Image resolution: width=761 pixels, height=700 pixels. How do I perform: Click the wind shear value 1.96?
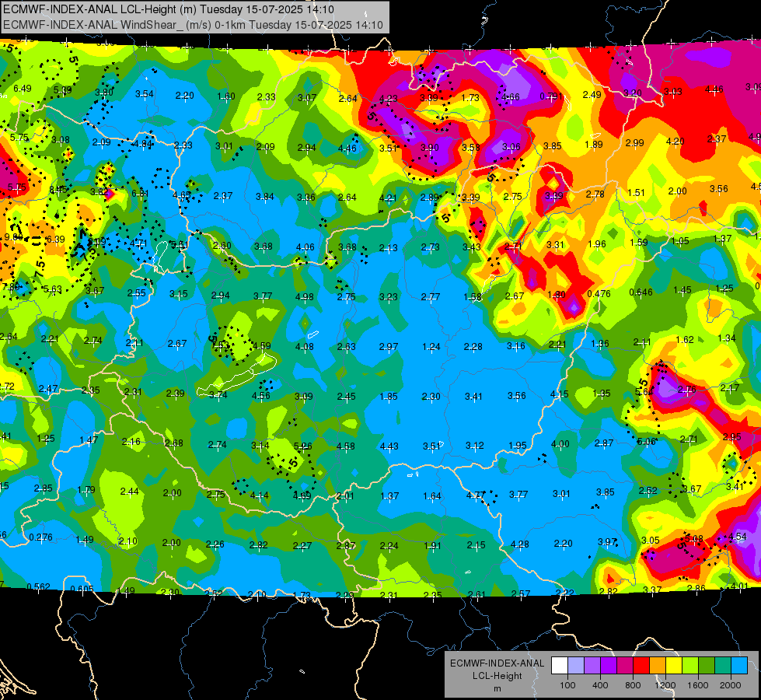(597, 243)
